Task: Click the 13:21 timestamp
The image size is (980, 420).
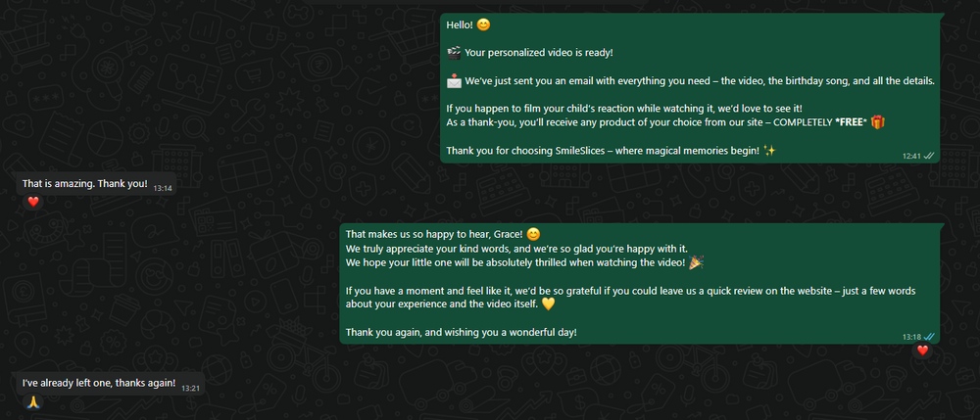Action: [x=190, y=388]
